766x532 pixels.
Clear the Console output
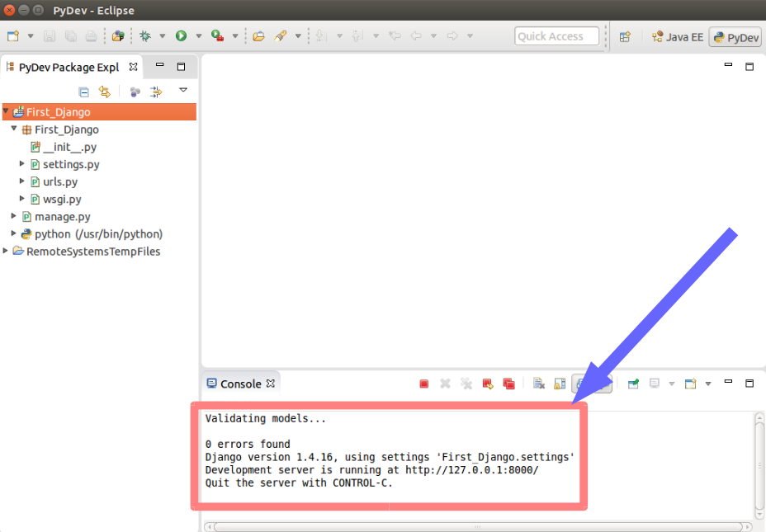(x=539, y=384)
